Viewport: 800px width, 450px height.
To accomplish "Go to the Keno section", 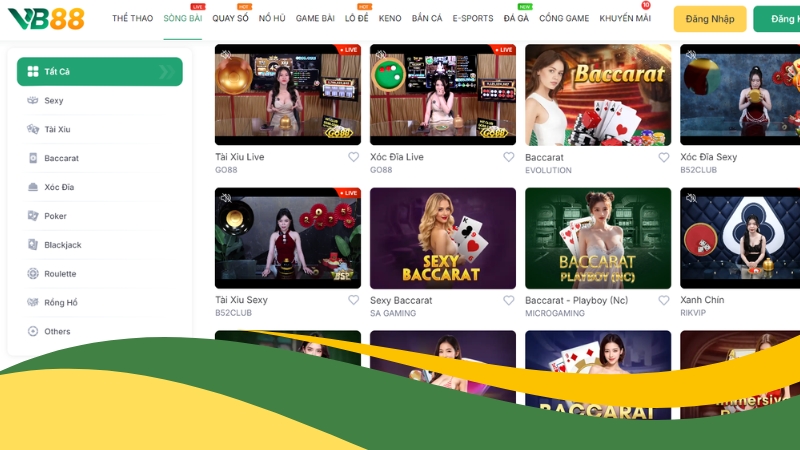I will (390, 18).
